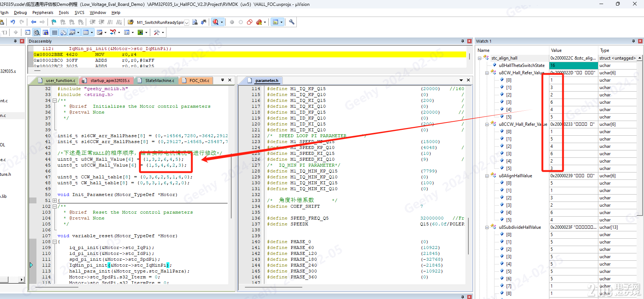Screen dimensions: 644x299
Task: Close the Disassembly panel
Action: [469, 41]
